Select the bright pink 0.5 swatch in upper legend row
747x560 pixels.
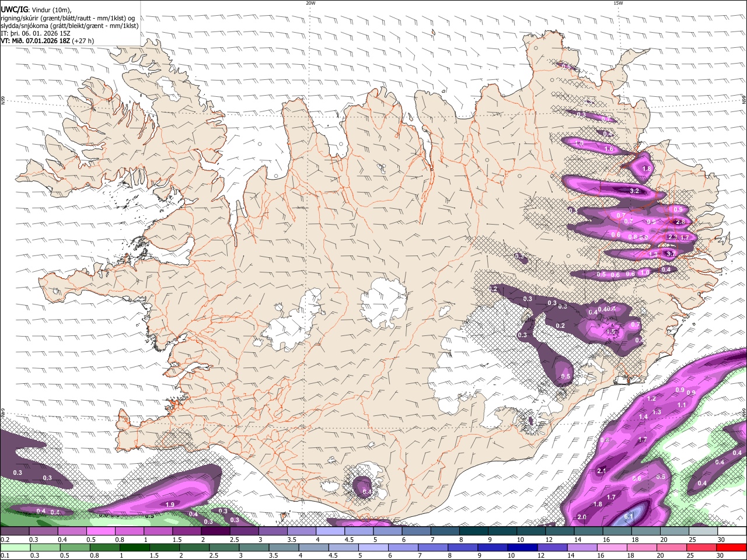[x=100, y=531]
